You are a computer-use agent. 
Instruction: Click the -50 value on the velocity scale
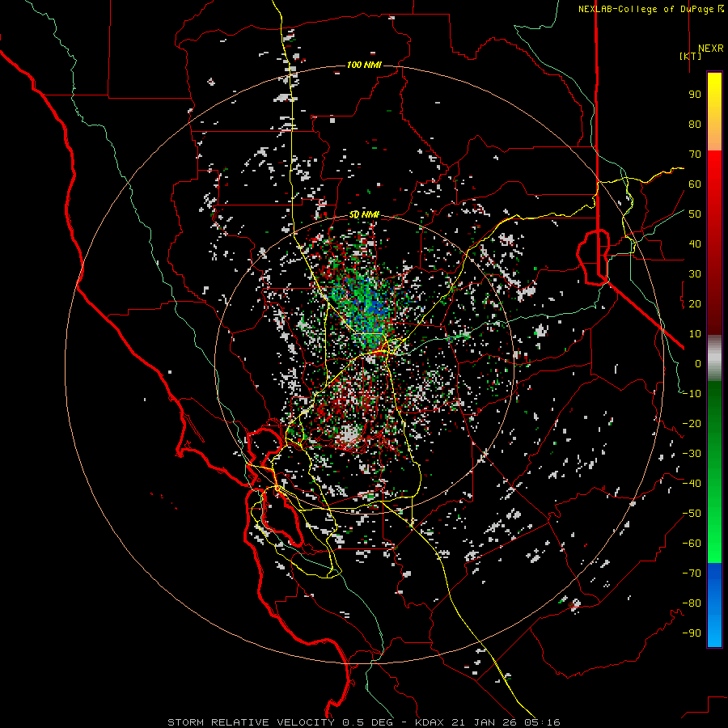tap(692, 514)
